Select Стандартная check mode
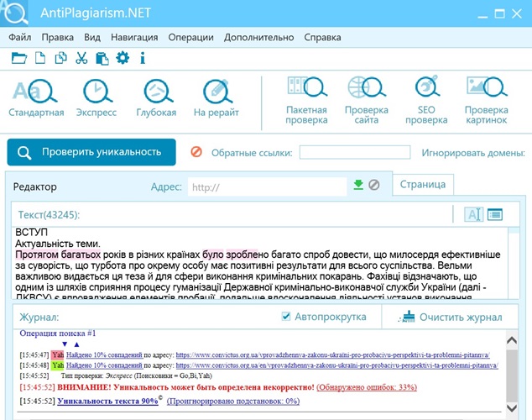This screenshot has height=420, width=532. click(36, 98)
